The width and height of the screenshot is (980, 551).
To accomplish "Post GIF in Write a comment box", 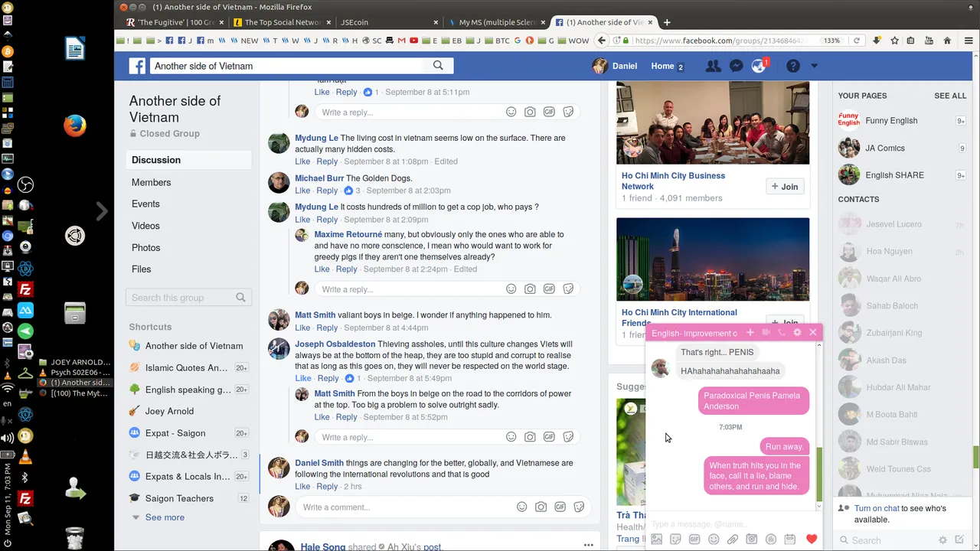I will 560,507.
